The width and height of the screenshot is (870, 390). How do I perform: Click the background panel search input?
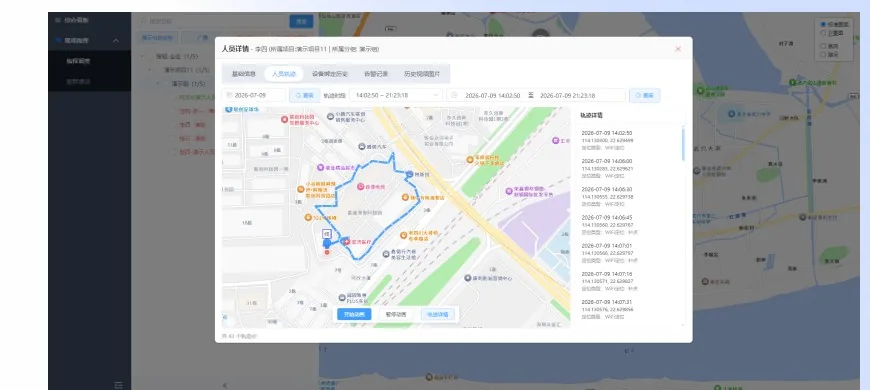pos(212,21)
